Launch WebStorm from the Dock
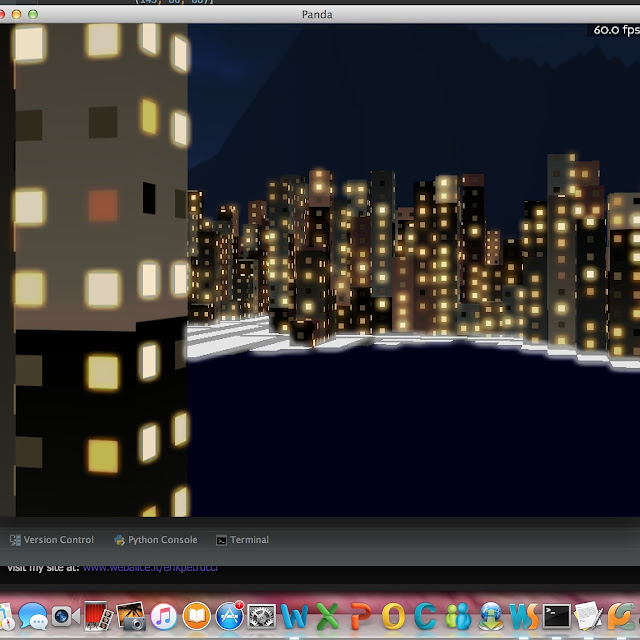The height and width of the screenshot is (640, 640). pyautogui.click(x=524, y=616)
